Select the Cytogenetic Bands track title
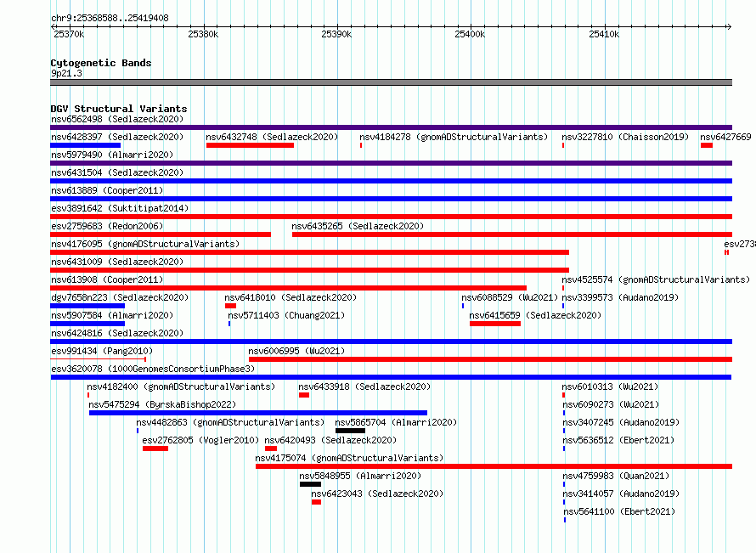The width and height of the screenshot is (756, 553). coord(101,63)
